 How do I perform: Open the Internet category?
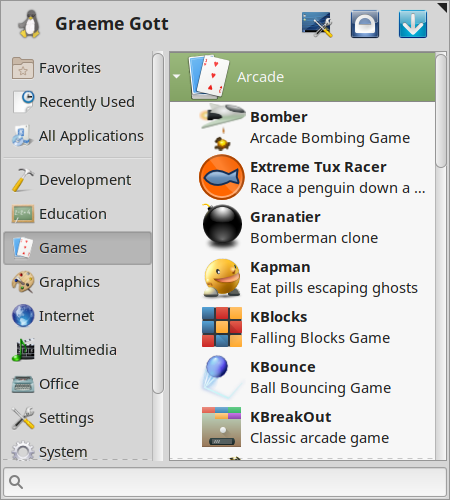[77, 316]
